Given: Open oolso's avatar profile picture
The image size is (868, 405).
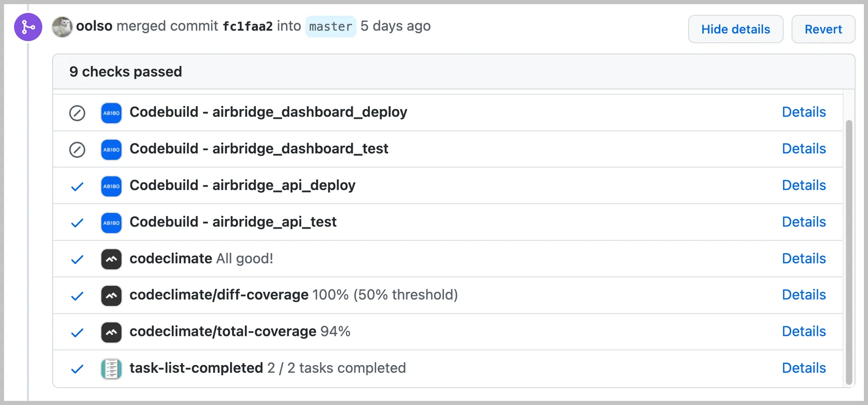Looking at the screenshot, I should pyautogui.click(x=62, y=27).
